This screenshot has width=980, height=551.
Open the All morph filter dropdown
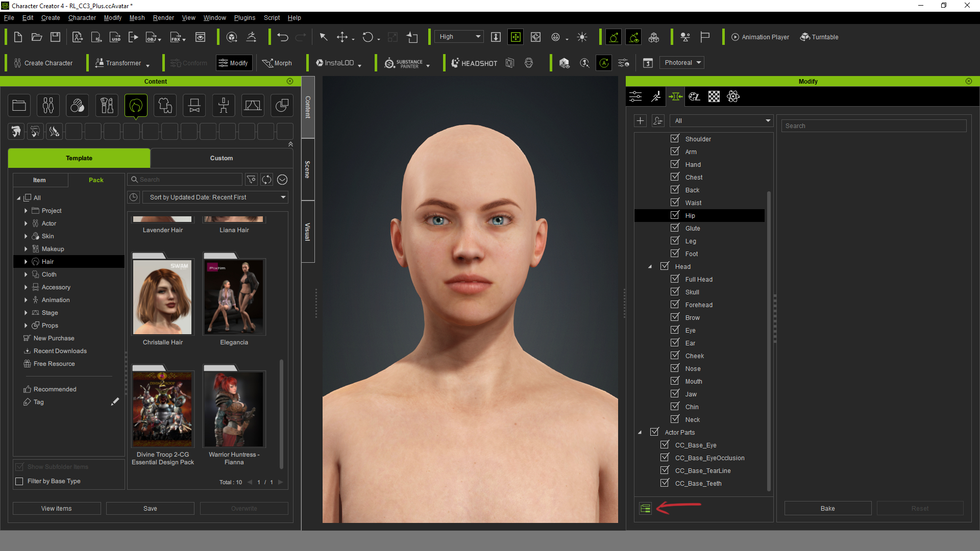(721, 121)
